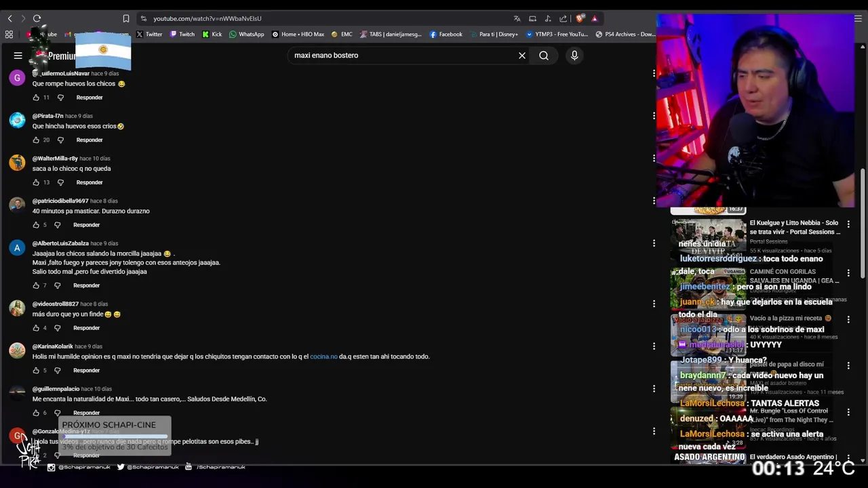The width and height of the screenshot is (868, 488).
Task: Start voice search with microphone icon
Action: 574,56
